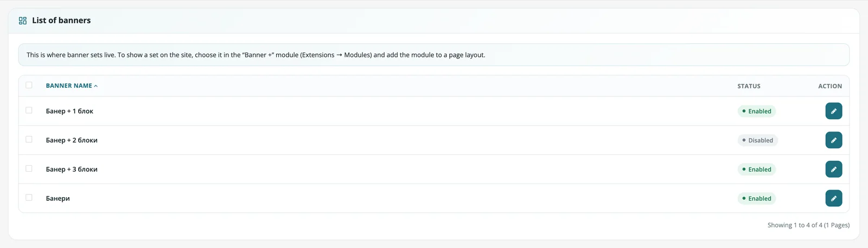The width and height of the screenshot is (868, 248).
Task: Check the box for Банер + 1 блок
Action: (x=29, y=110)
